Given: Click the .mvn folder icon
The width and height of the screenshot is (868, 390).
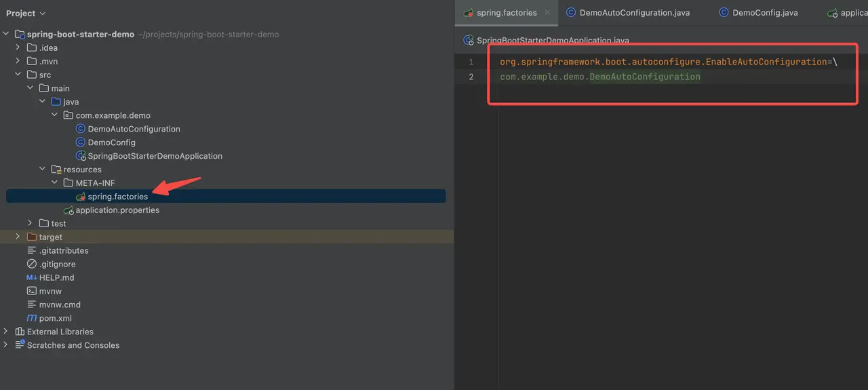Looking at the screenshot, I should pyautogui.click(x=31, y=61).
